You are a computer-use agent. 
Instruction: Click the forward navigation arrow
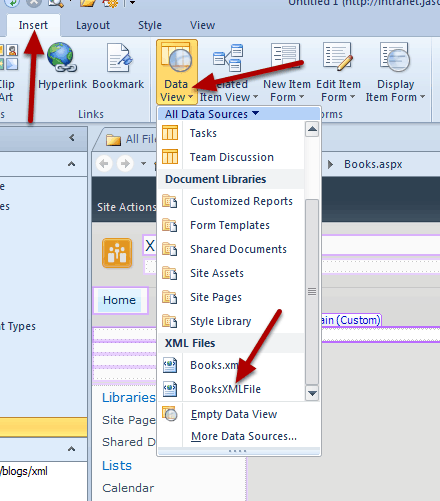coord(125,164)
